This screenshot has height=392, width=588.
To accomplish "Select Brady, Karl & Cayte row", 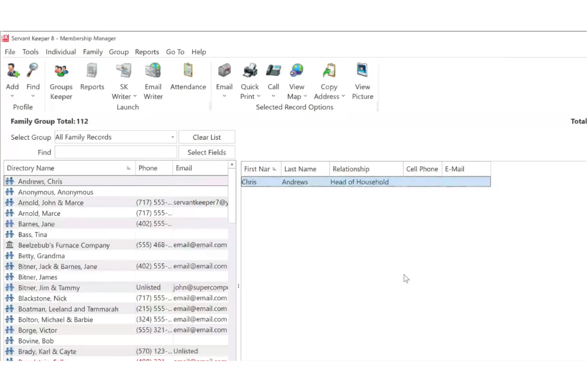I will [x=116, y=351].
